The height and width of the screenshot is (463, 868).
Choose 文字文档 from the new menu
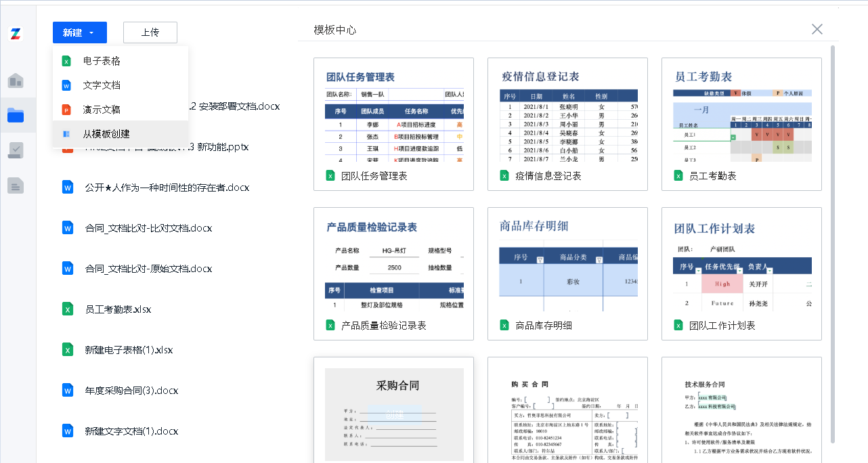(x=102, y=85)
